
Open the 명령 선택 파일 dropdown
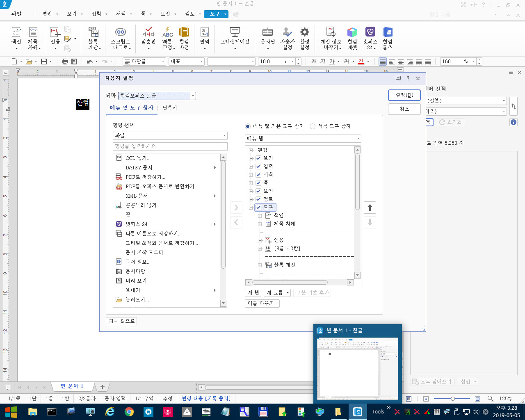170,136
